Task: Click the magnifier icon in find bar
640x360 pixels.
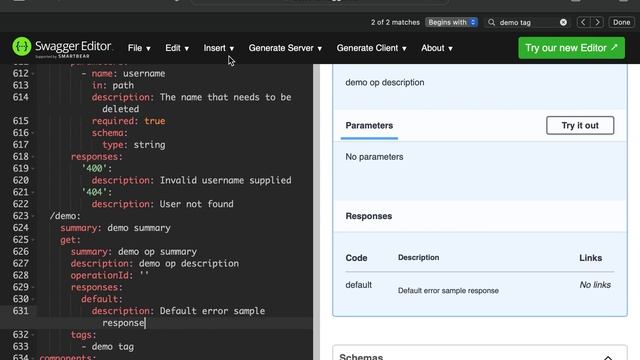Action: (x=491, y=22)
